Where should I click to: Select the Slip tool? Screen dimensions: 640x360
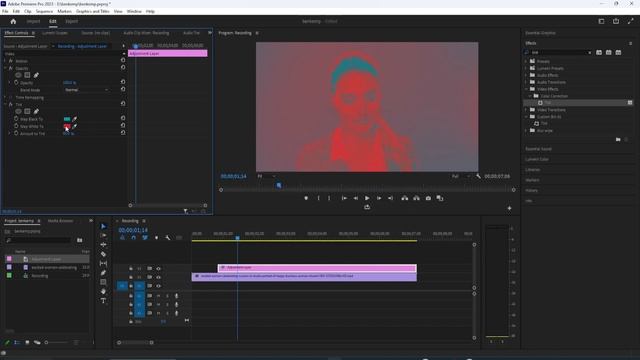tap(103, 263)
